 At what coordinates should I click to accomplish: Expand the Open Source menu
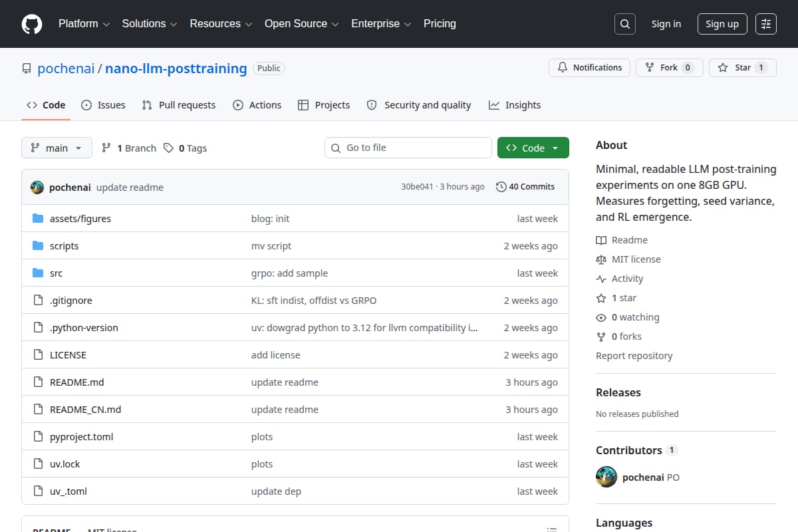302,23
